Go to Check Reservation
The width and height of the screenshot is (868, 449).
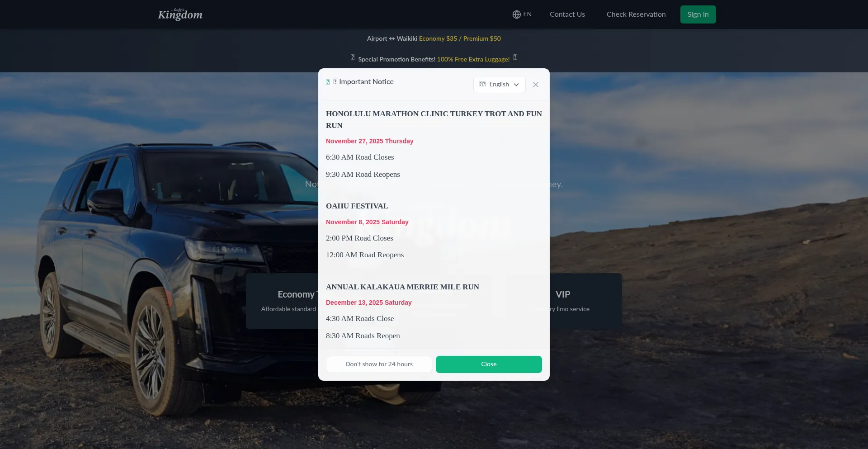point(636,14)
